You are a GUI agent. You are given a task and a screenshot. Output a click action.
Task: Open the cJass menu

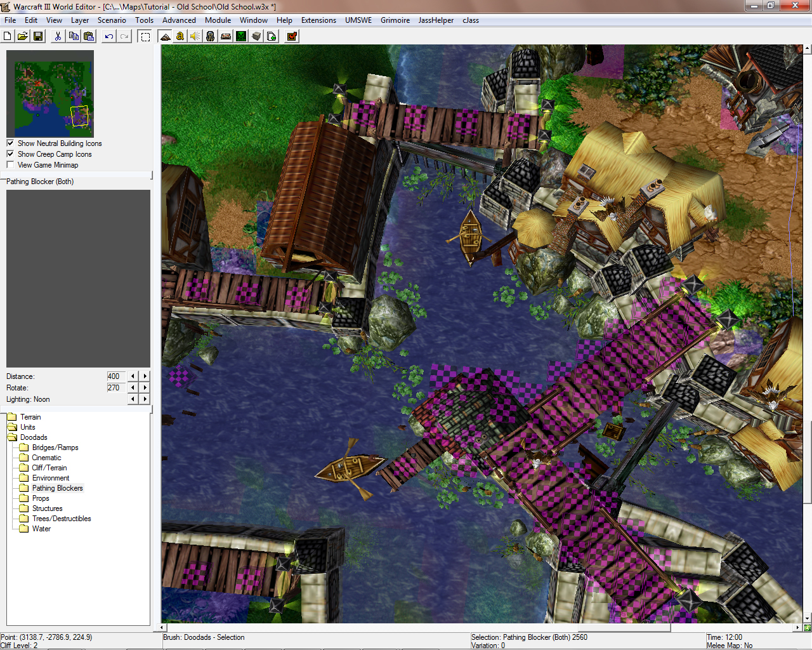[471, 20]
